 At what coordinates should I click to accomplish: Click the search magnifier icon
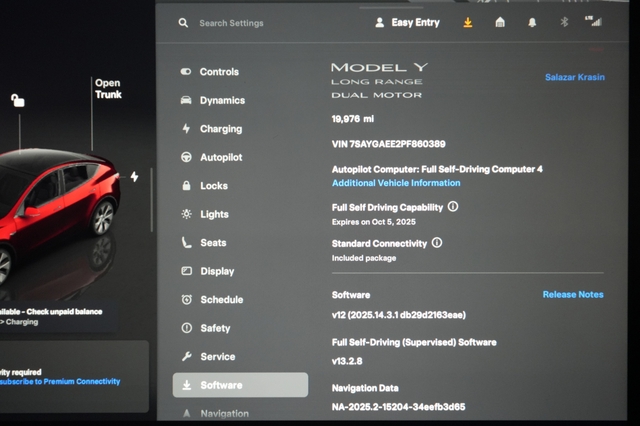tap(183, 23)
